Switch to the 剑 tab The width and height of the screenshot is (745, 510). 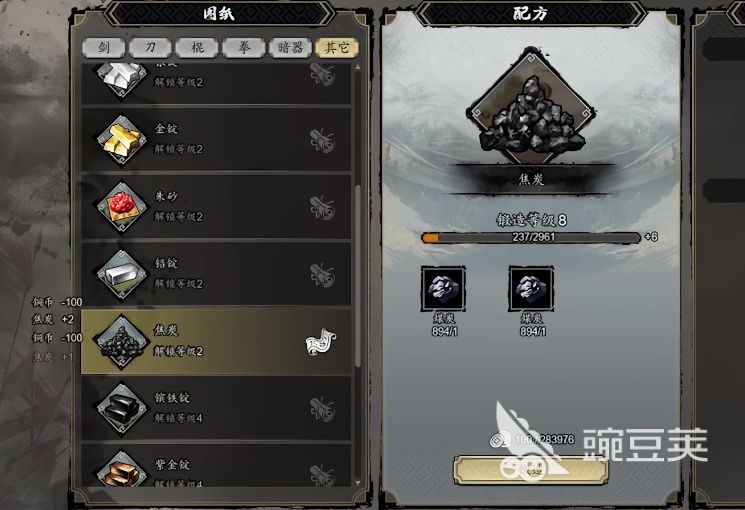(104, 48)
